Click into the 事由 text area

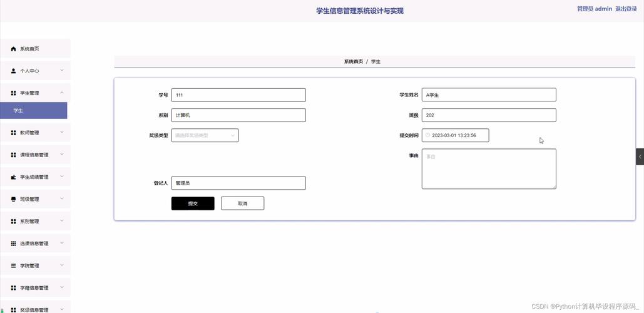(488, 168)
